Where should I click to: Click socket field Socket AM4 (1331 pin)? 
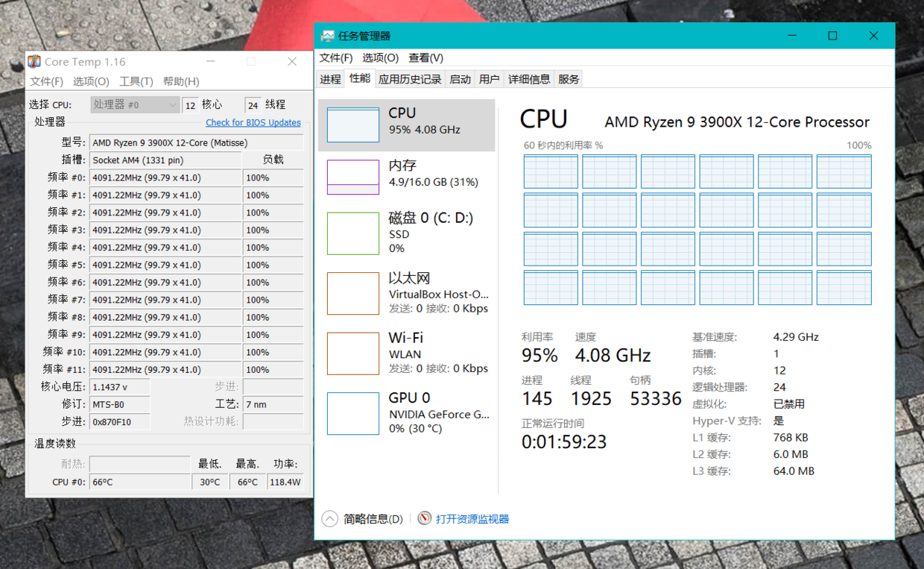(165, 160)
